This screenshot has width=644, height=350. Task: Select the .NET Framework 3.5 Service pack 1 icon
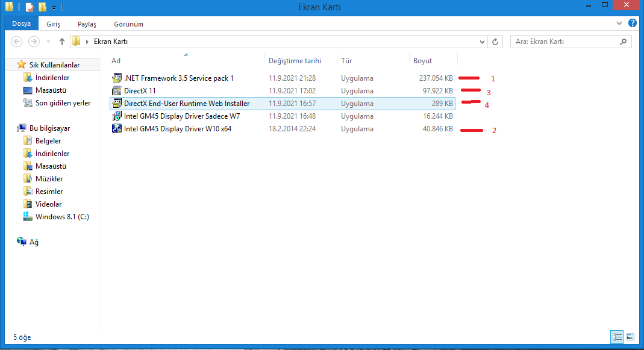(117, 78)
